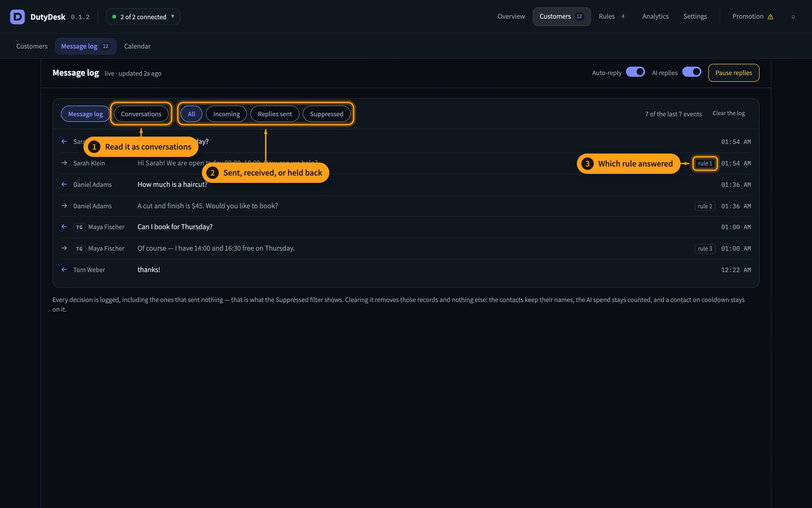This screenshot has height=508, width=812.
Task: Open the Promotion page
Action: [753, 16]
